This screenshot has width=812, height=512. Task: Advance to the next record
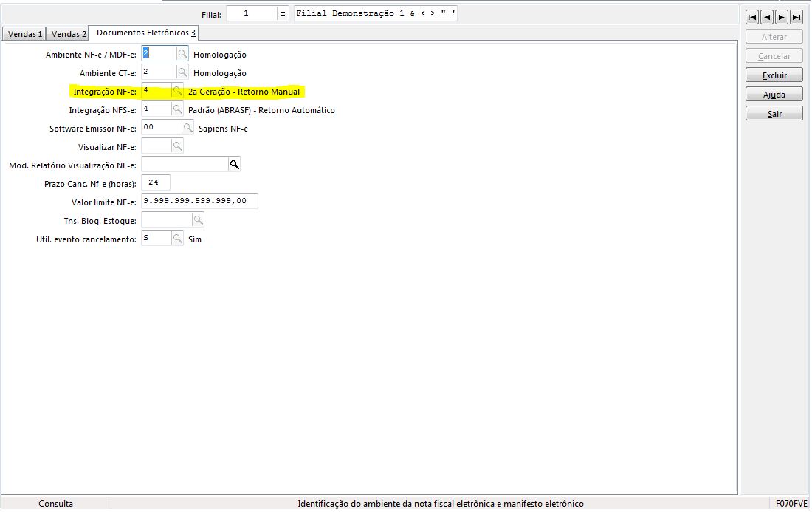(x=782, y=17)
